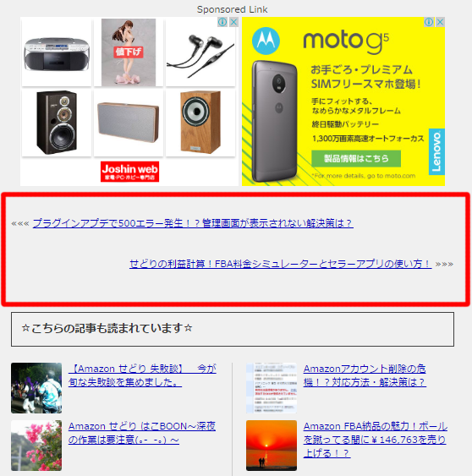Open the black tower speaker product
The height and width of the screenshot is (476, 472).
coord(57,123)
